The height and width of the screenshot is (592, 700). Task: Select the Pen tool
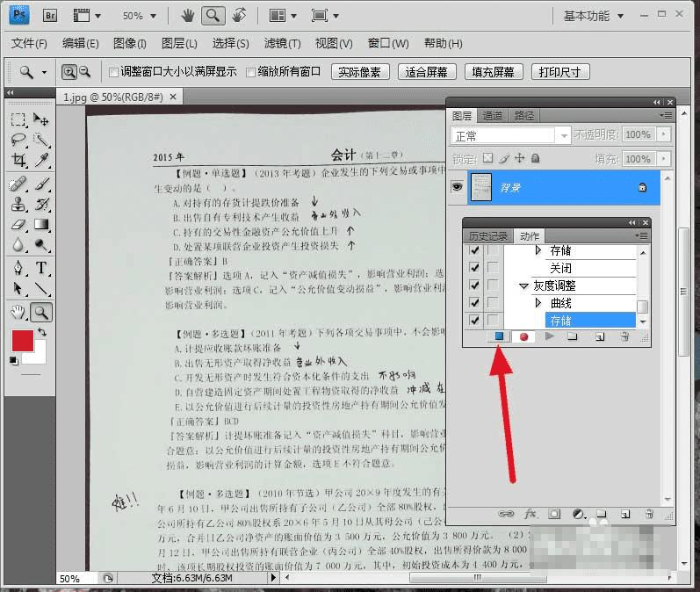coord(18,268)
